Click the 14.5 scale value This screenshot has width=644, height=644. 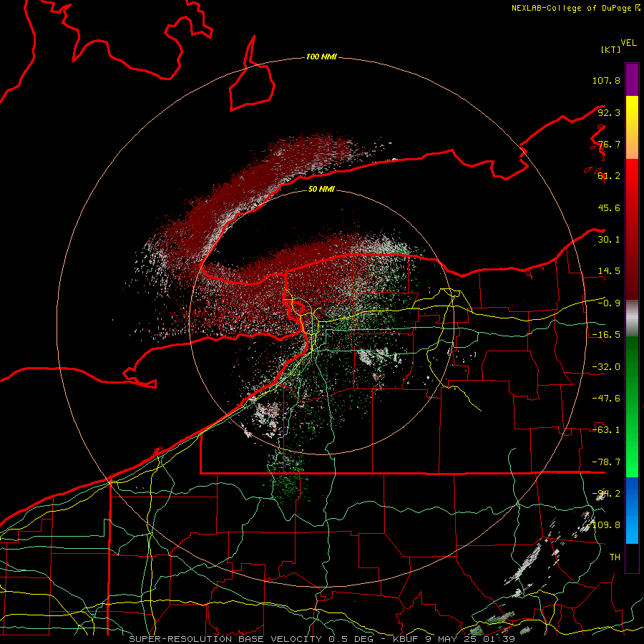pyautogui.click(x=609, y=271)
